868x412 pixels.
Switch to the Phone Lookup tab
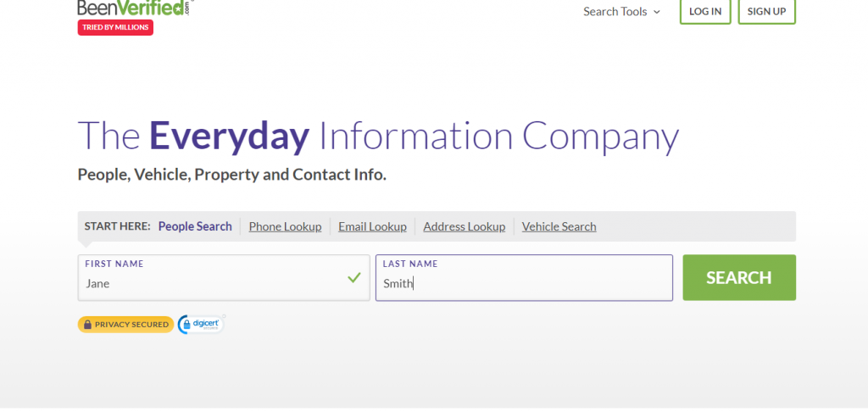(x=285, y=226)
